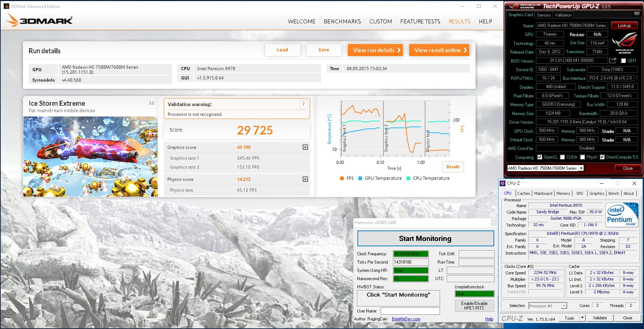Open the ByteMeDev.com link in Harmonic
Screen dimensions: 644x329
[x=406, y=319]
